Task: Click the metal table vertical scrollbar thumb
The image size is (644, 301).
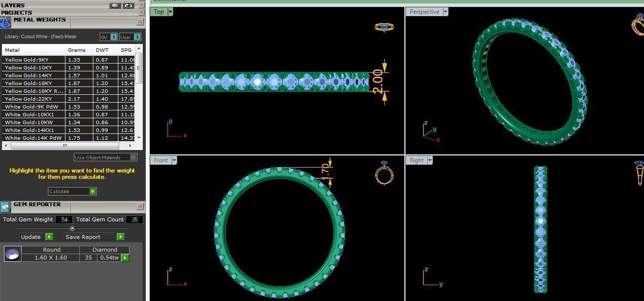Action: pyautogui.click(x=139, y=68)
